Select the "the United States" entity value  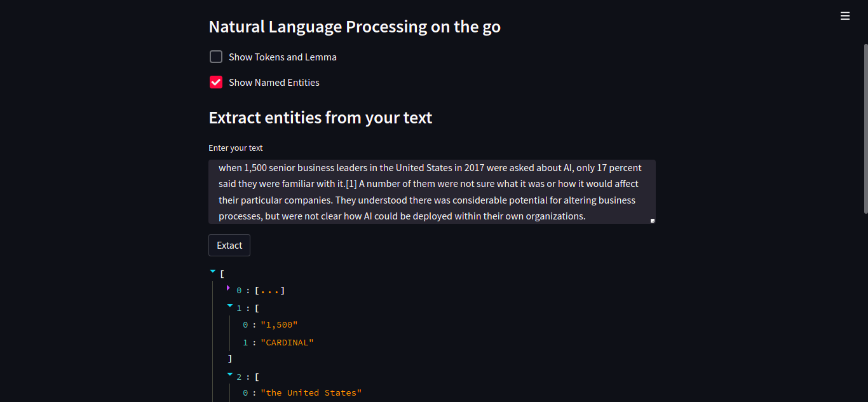(x=311, y=392)
